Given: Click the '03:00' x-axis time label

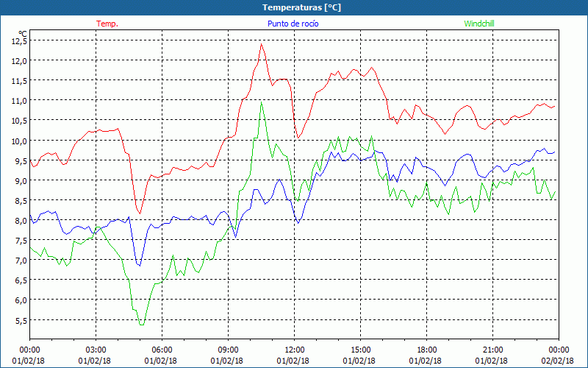Looking at the screenshot, I should (96, 350).
